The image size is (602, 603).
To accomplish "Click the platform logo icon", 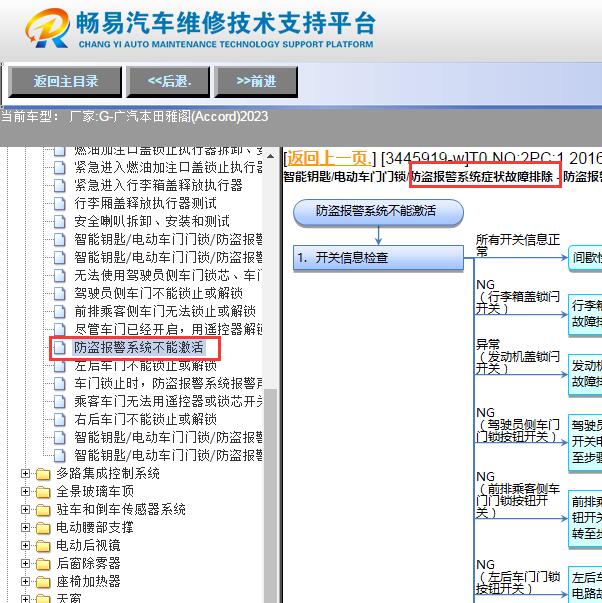I will point(47,28).
